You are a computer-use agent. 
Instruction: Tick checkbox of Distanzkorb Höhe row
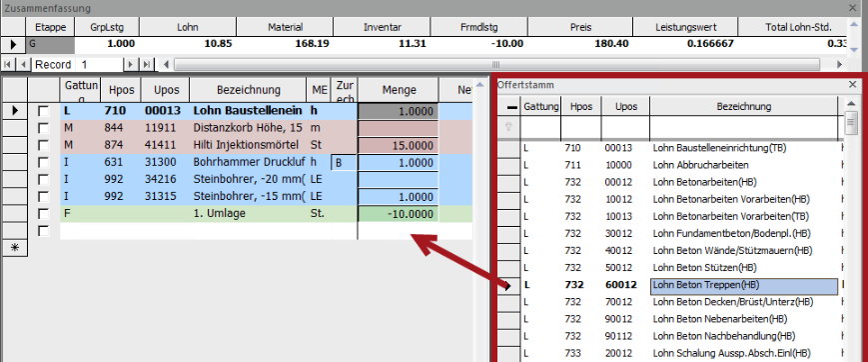coord(43,128)
